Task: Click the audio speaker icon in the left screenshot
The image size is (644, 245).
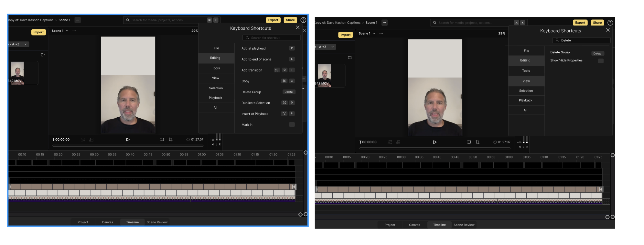Action: point(213,144)
